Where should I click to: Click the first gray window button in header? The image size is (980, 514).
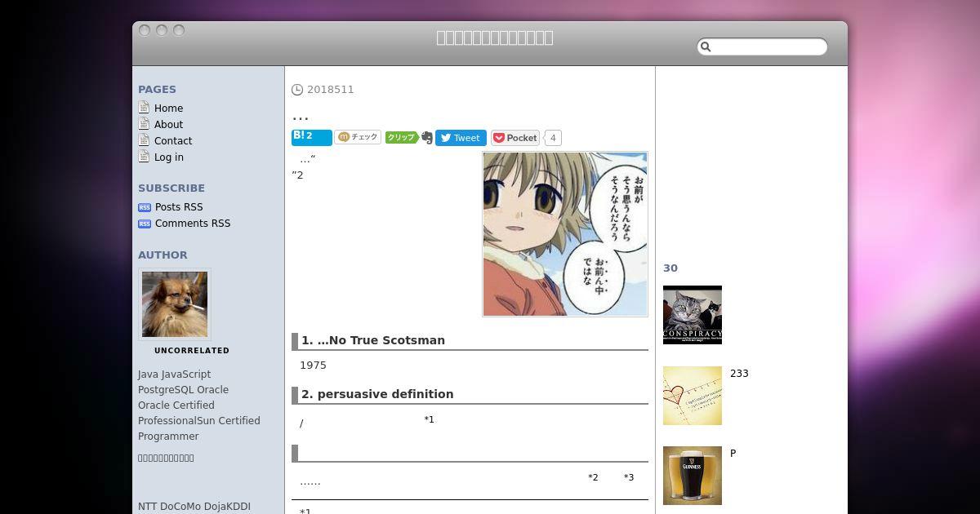point(145,30)
